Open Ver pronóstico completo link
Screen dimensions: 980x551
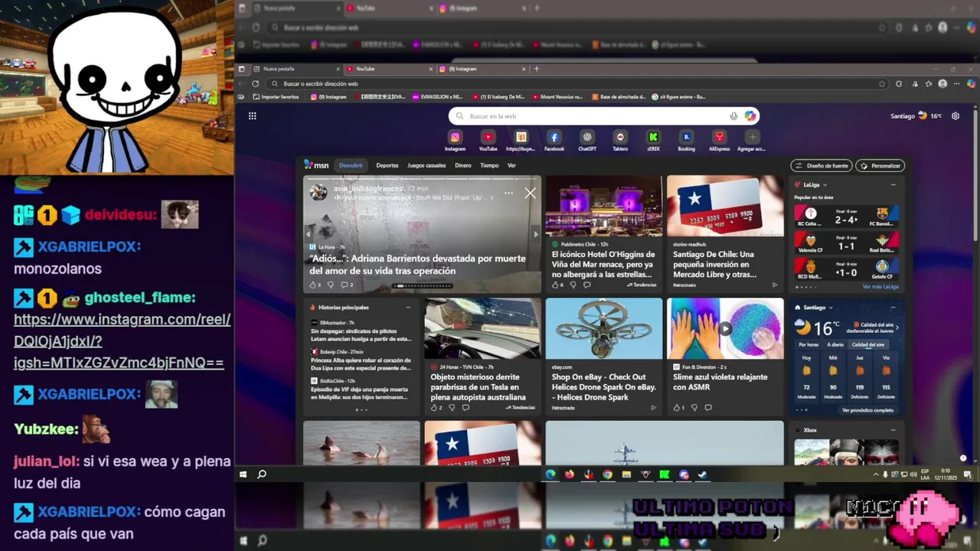[x=868, y=410]
